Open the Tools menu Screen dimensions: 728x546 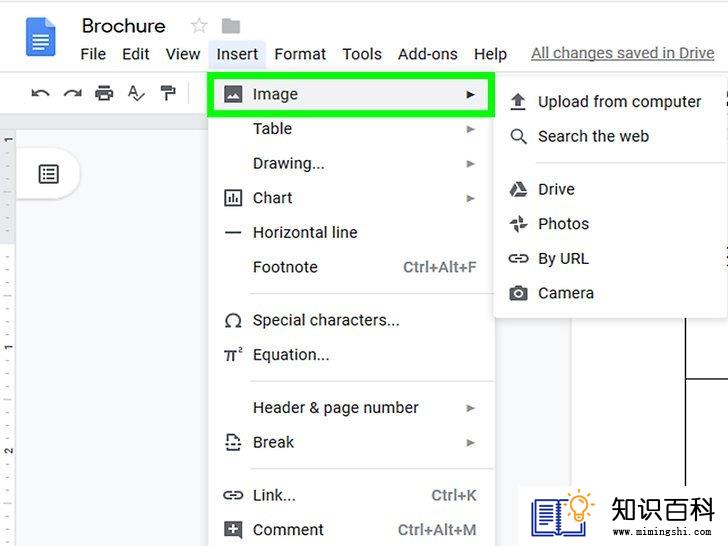tap(362, 54)
